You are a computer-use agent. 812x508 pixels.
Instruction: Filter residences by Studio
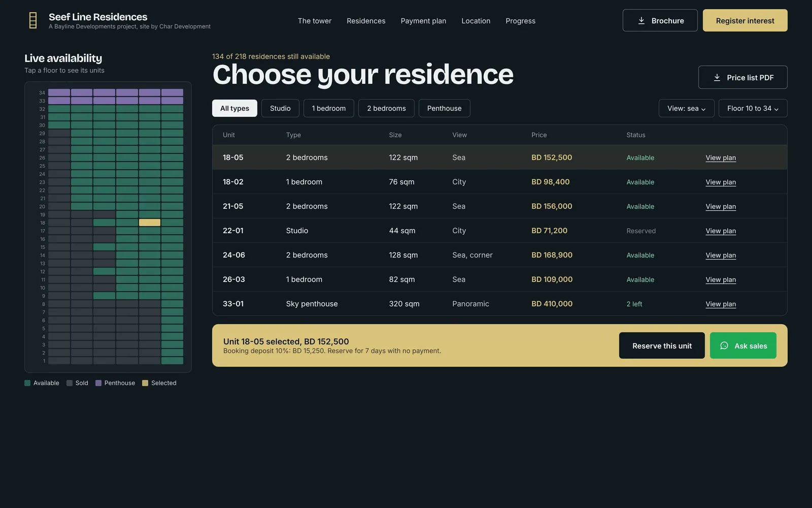(x=280, y=108)
